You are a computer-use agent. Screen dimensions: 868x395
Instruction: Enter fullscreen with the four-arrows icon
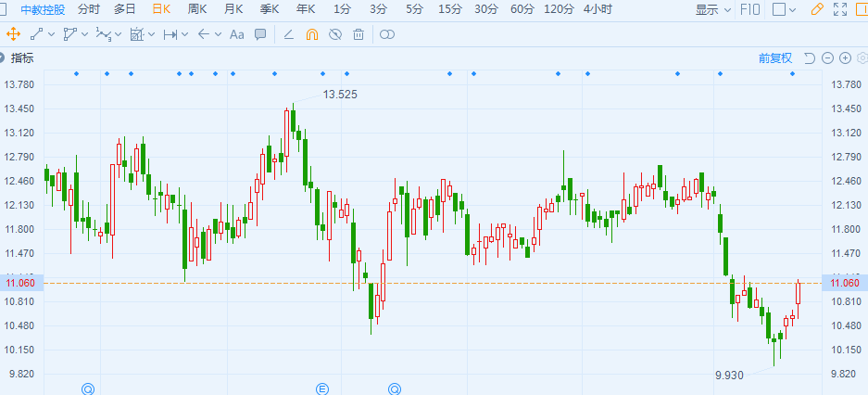(840, 9)
